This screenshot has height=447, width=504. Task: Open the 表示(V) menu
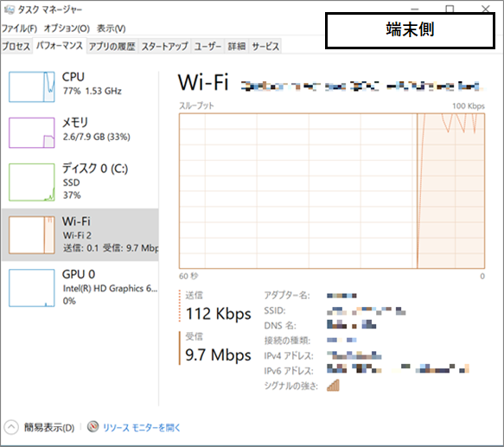click(x=112, y=29)
